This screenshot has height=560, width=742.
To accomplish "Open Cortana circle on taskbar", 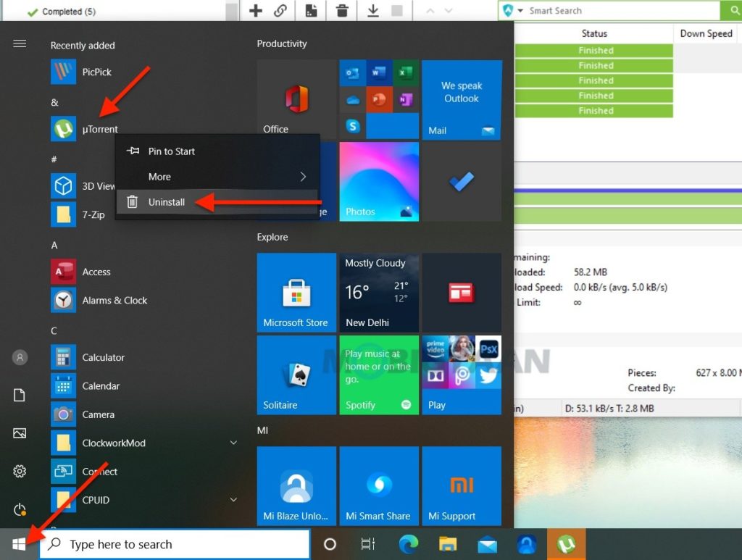I will coord(330,544).
